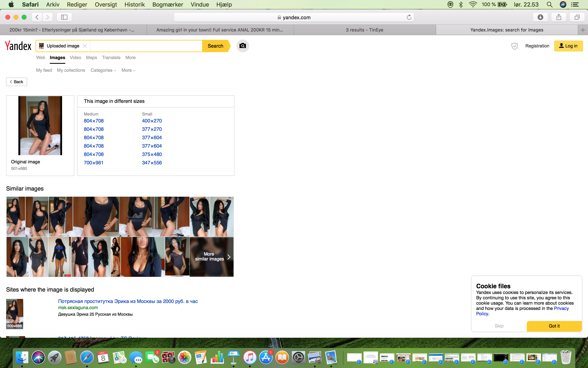Screen dimensions: 588x368
Task: Expand the More dropdown beside Categories
Action: coord(128,70)
